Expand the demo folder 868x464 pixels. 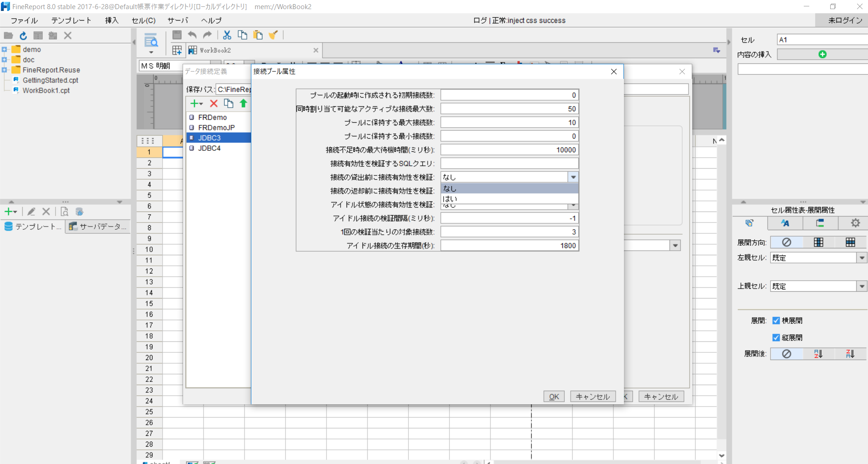pyautogui.click(x=4, y=49)
